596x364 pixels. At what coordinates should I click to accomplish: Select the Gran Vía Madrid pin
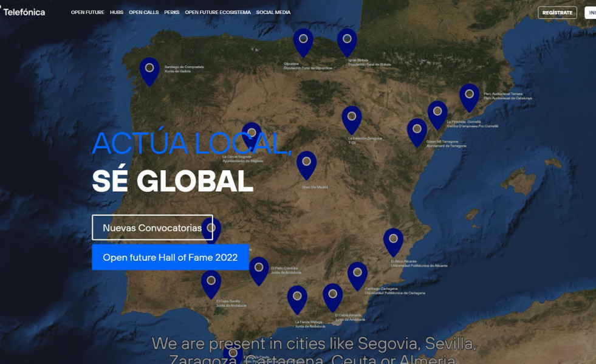306,163
